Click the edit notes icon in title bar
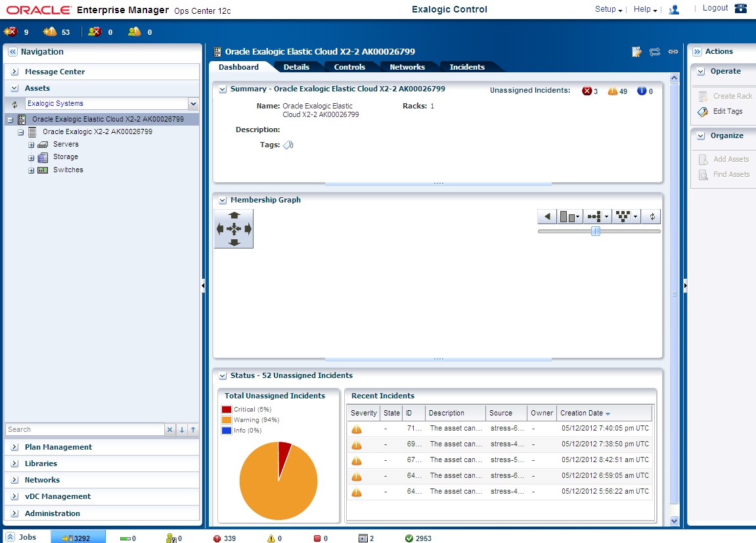Image resolution: width=756 pixels, height=543 pixels. coord(636,52)
